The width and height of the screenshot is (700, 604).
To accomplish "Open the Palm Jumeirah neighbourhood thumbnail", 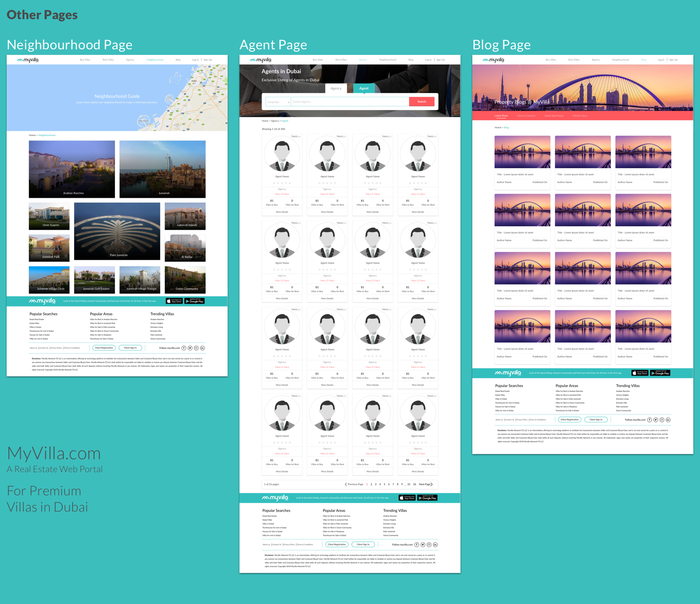I will (x=117, y=231).
